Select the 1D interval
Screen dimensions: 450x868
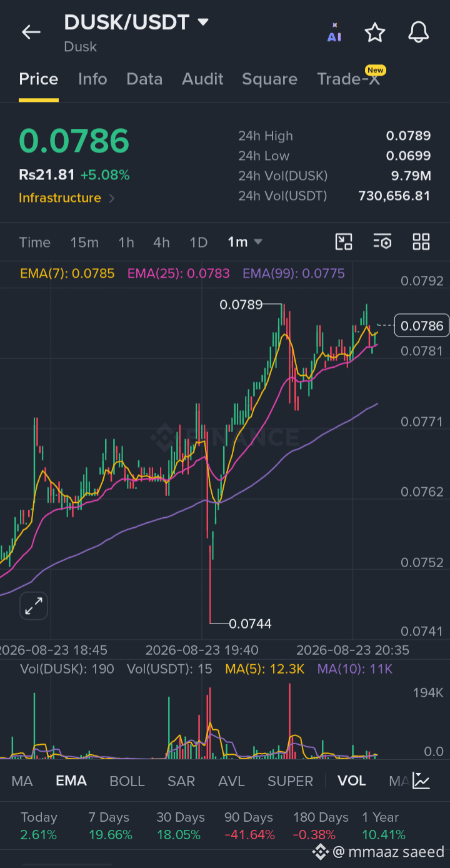pos(199,242)
